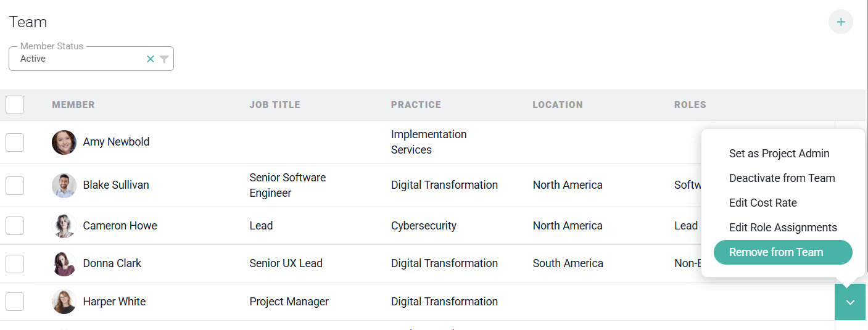Open Edit Role Assignments option

pos(783,228)
